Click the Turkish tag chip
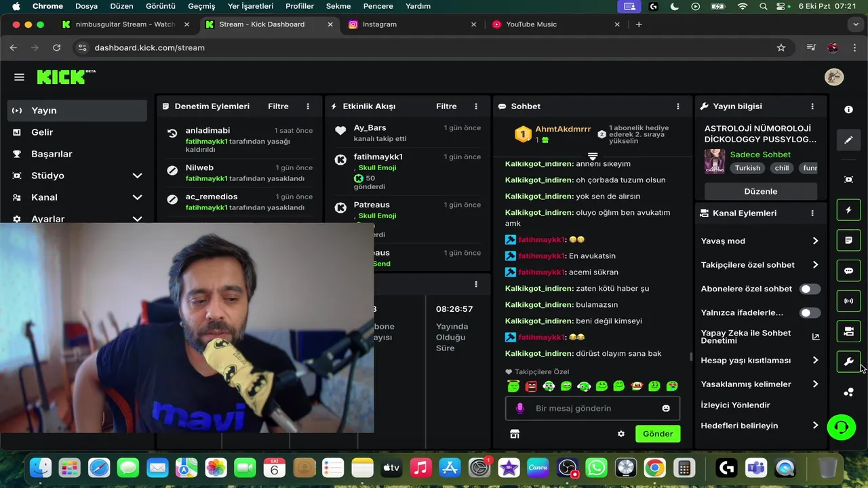This screenshot has height=488, width=868. point(747,168)
